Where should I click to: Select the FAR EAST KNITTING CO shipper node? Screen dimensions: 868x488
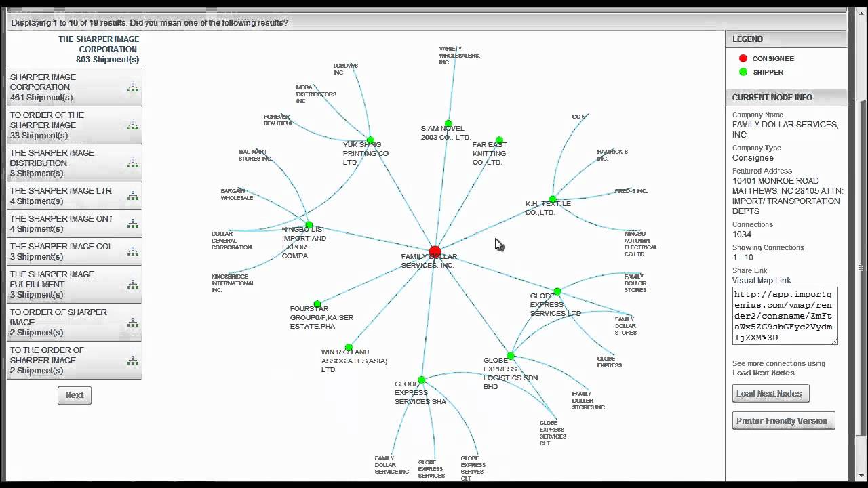pos(499,140)
